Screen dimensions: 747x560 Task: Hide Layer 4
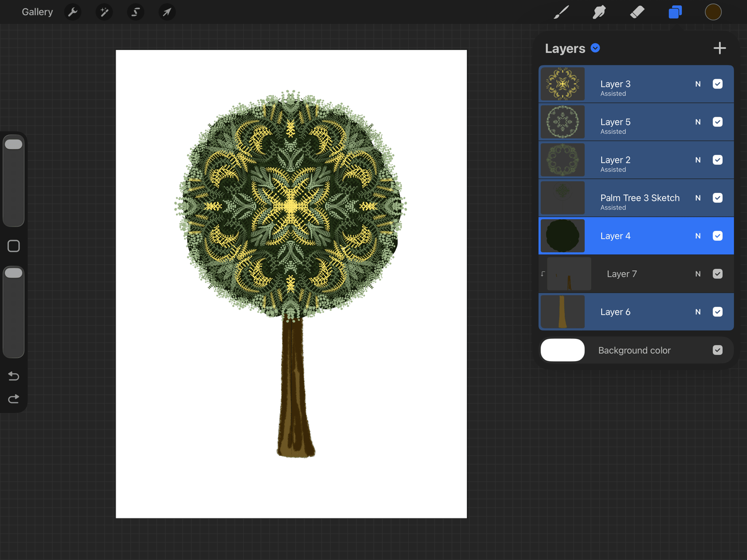point(717,236)
